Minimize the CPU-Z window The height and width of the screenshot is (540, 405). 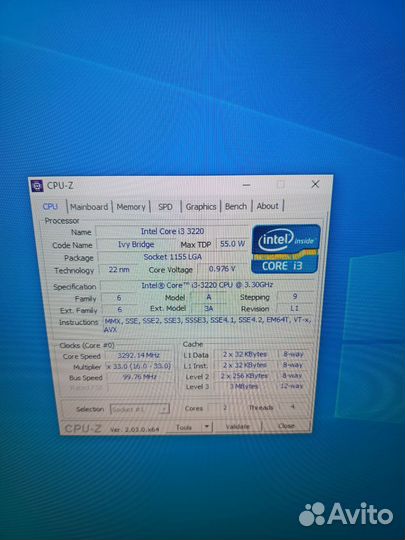246,185
